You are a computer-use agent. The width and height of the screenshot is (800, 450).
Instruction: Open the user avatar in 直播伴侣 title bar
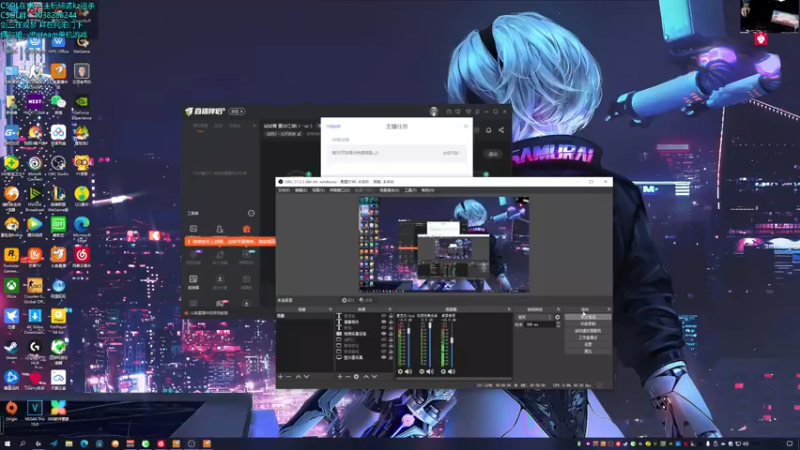(x=434, y=111)
